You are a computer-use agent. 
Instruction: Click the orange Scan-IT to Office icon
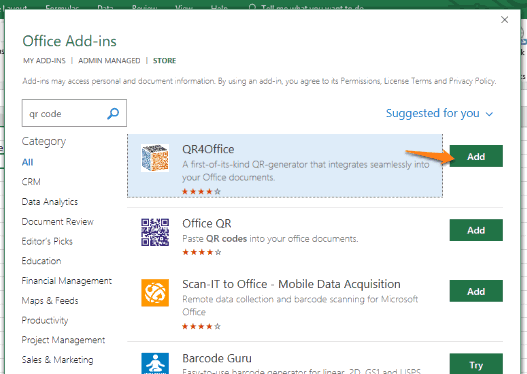tap(155, 293)
